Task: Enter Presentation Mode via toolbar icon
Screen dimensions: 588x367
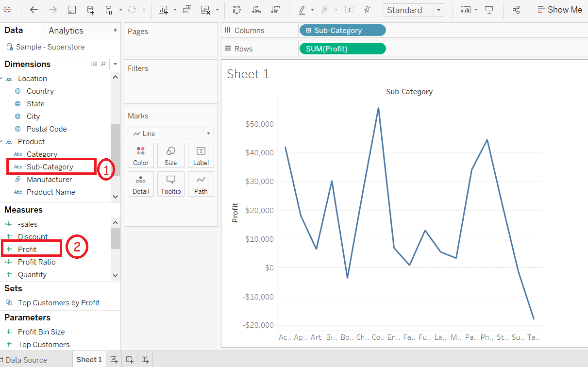Action: coord(489,10)
